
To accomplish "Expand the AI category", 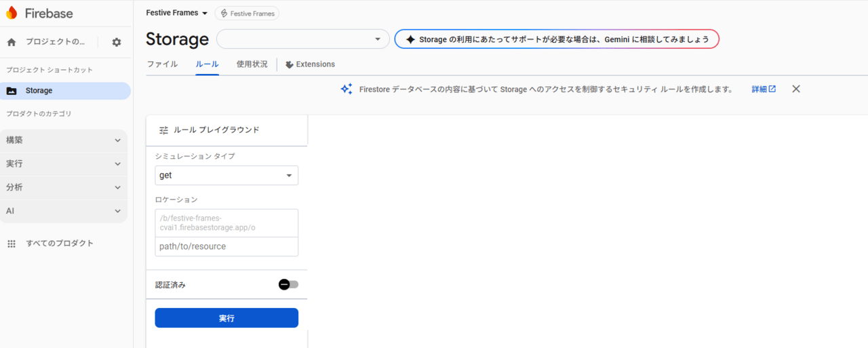I will pyautogui.click(x=64, y=211).
